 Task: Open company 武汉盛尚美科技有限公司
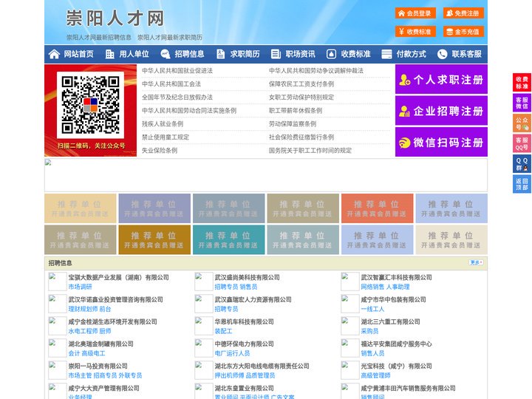click(247, 277)
